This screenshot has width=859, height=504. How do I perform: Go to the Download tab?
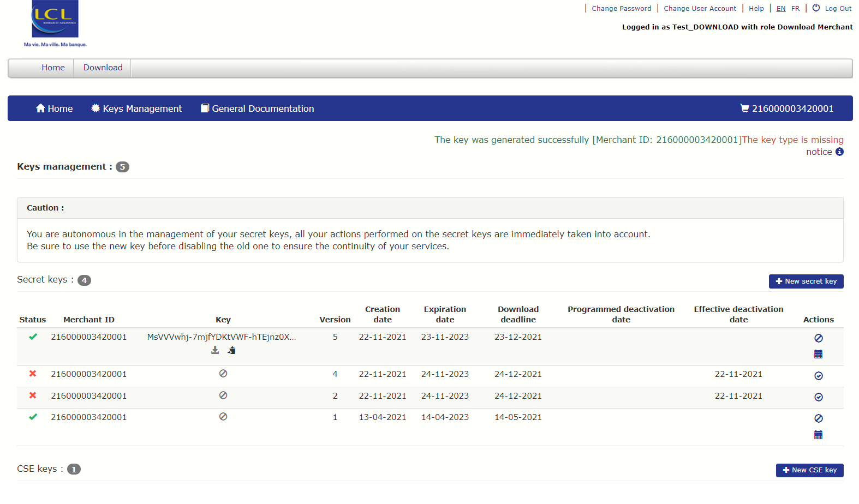(103, 68)
